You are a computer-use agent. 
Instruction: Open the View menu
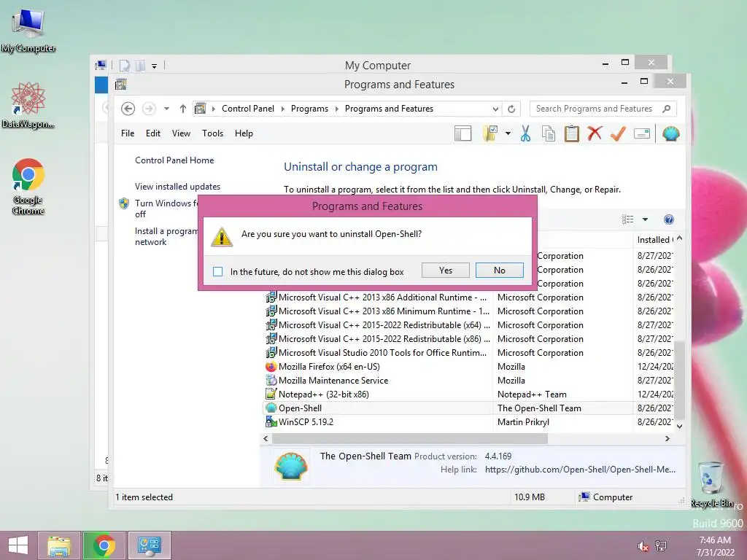click(181, 133)
